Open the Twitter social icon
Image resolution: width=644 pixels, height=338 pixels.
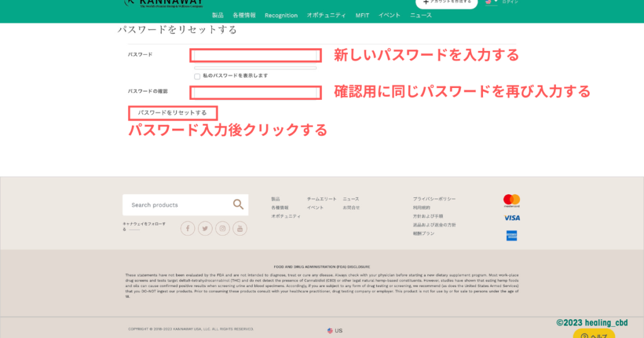pos(205,229)
